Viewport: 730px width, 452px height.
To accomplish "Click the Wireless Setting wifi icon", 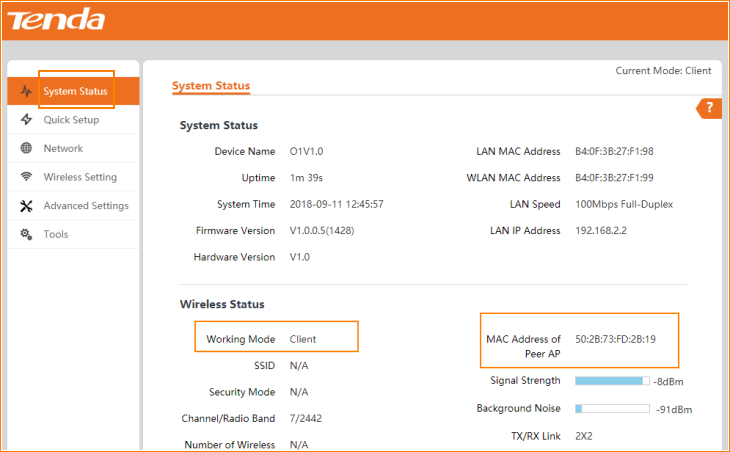I will click(x=26, y=177).
